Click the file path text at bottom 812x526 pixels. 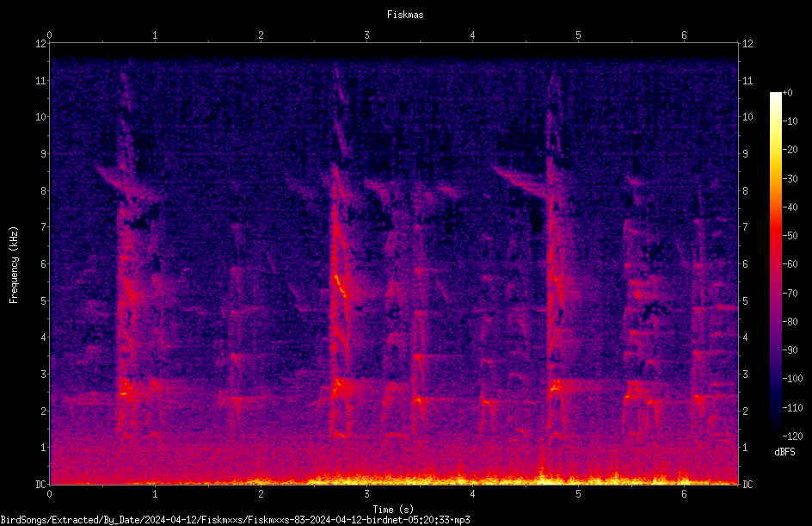coord(235,520)
